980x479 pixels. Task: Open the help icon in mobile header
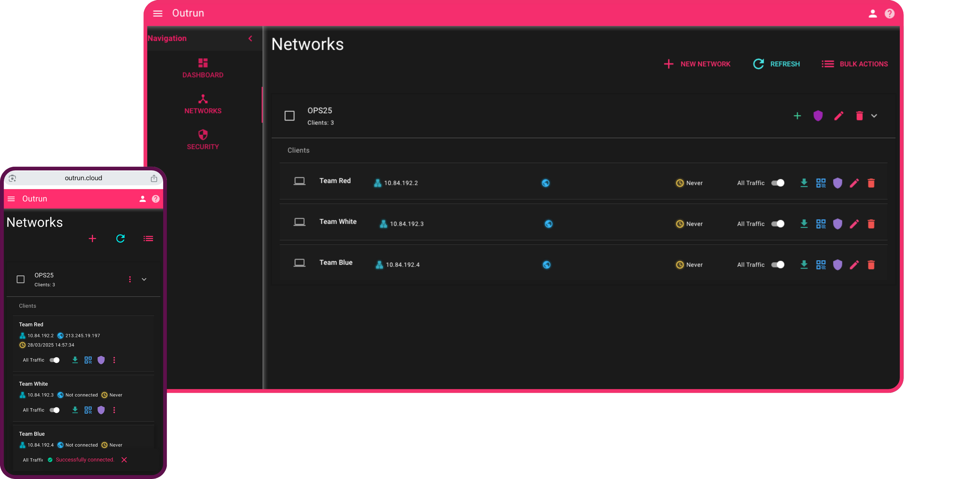point(156,199)
